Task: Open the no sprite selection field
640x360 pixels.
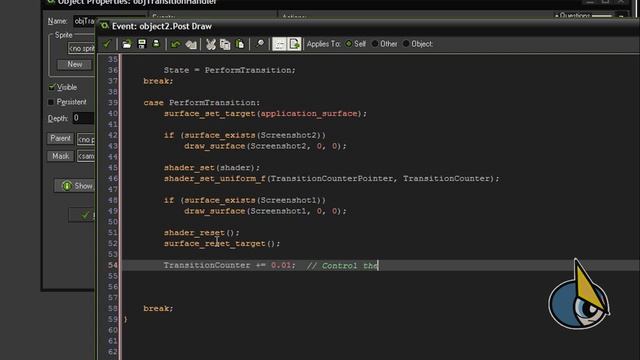Action: point(81,49)
